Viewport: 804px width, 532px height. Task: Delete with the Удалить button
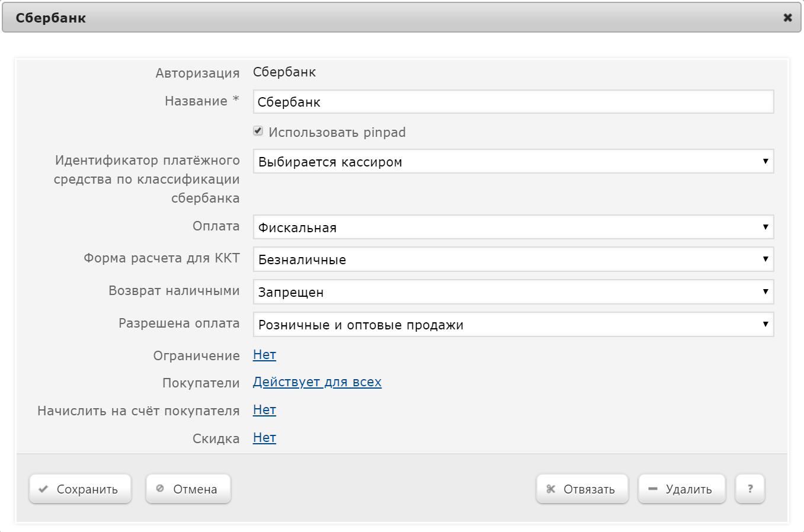tap(681, 489)
